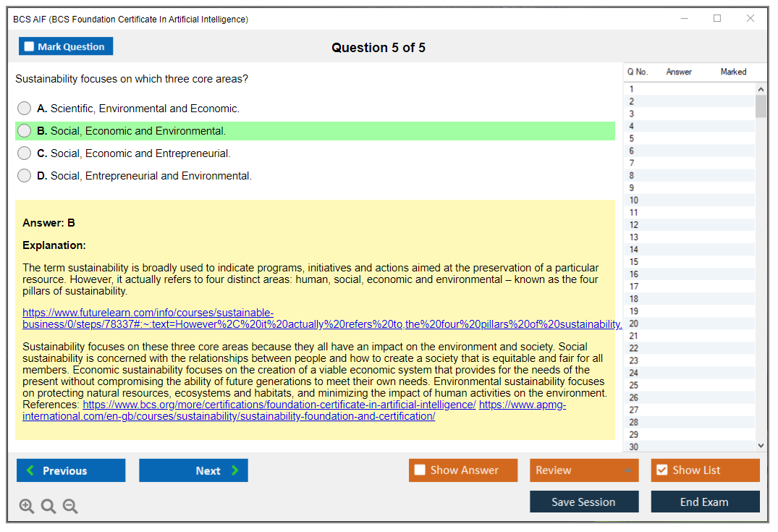Click the zoom in magnifier icon
Screen dimensions: 778x532
click(x=27, y=506)
